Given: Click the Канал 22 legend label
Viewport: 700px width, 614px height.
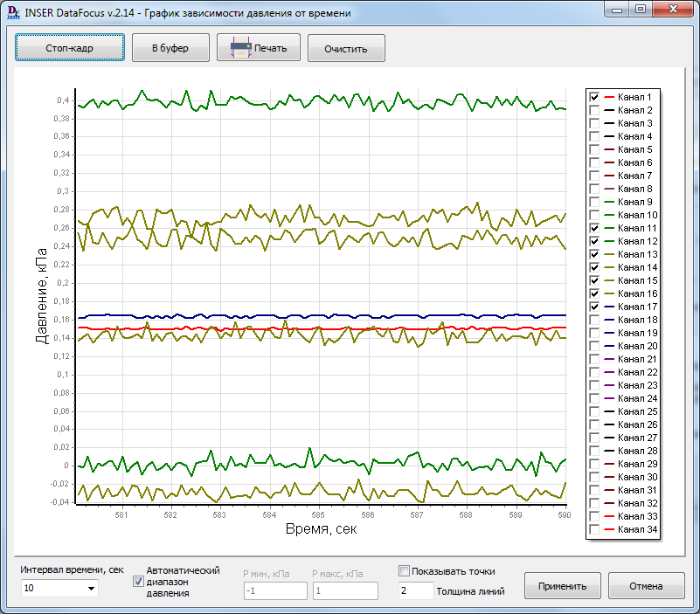Looking at the screenshot, I should click(637, 372).
